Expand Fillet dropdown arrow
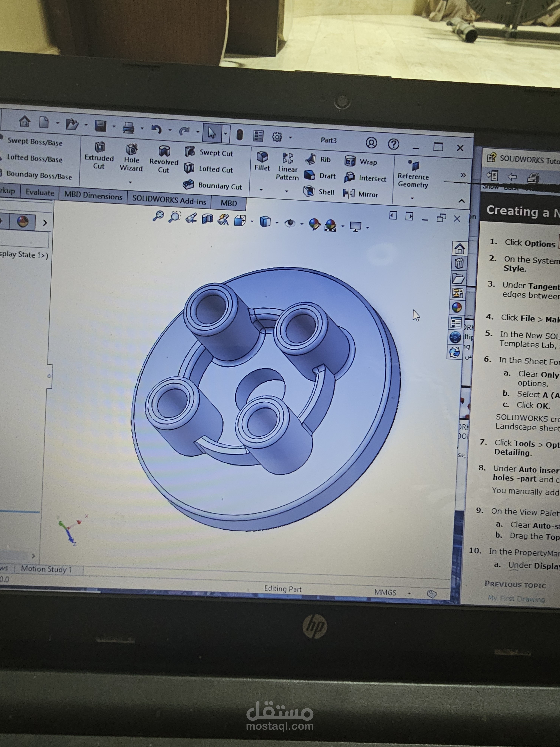Screen dimensions: 560x747 pos(261,189)
